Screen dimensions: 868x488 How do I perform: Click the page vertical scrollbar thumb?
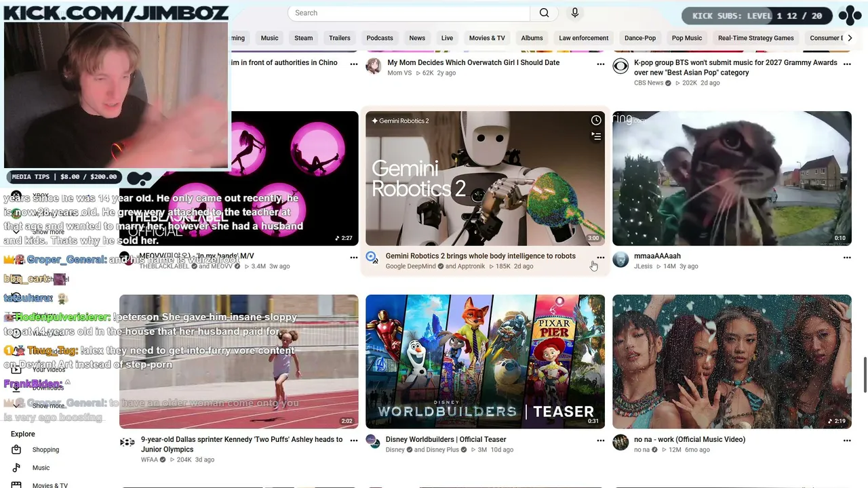[865, 375]
